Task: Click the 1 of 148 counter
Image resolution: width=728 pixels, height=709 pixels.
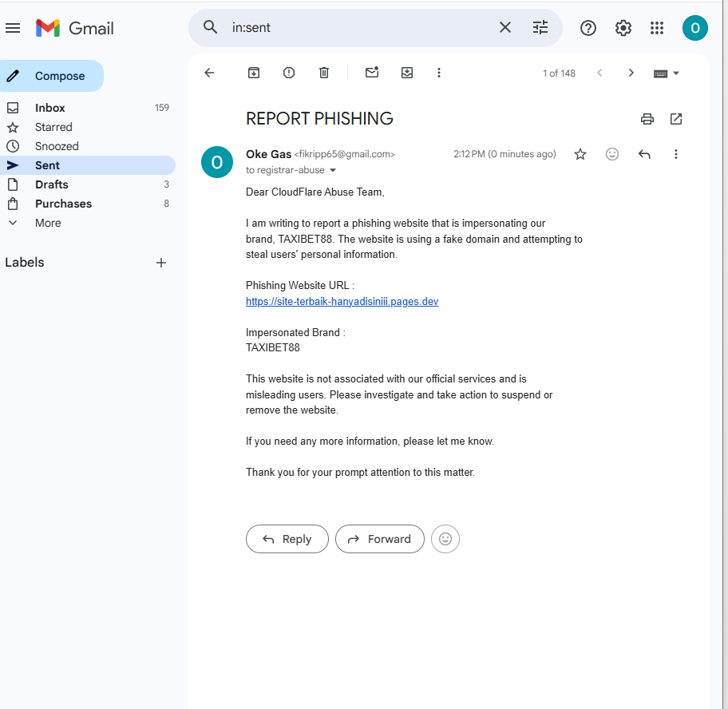Action: click(x=559, y=73)
